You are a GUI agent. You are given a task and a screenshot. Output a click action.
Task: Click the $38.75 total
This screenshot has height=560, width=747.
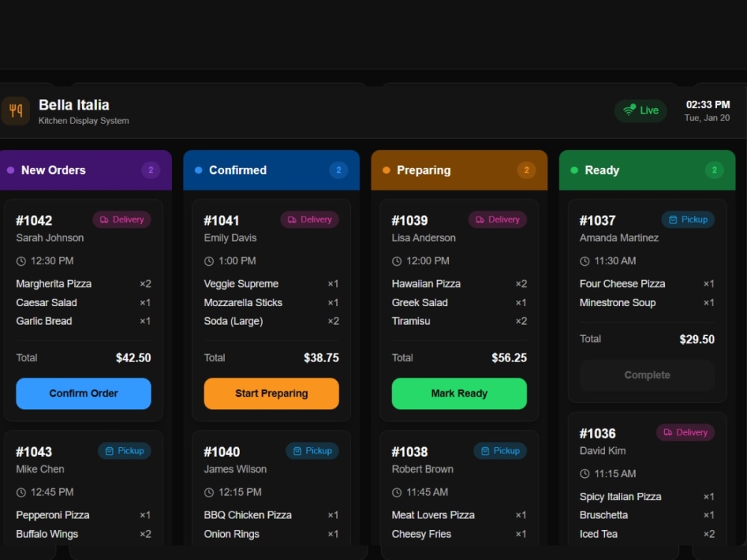tap(321, 358)
